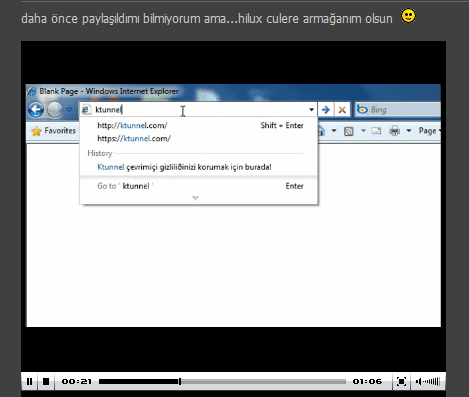Select the https://ktunnel.com/ suggestion
The height and width of the screenshot is (397, 469).
click(x=134, y=139)
